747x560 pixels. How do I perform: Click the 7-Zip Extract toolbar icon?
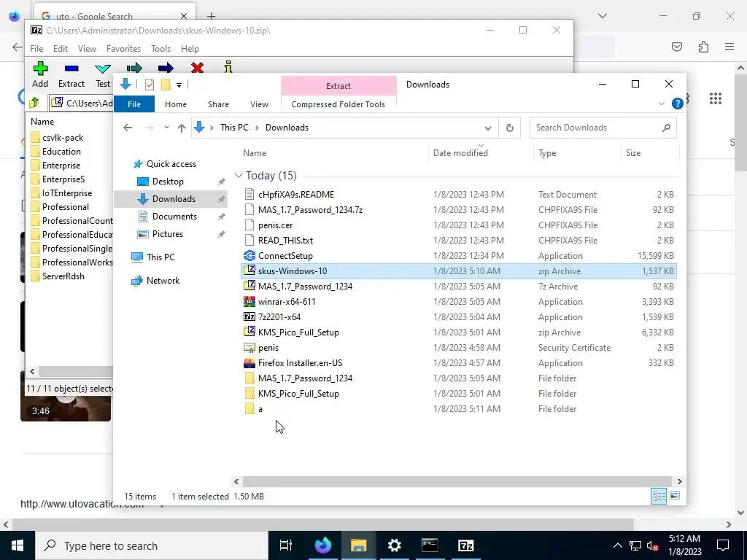[x=71, y=69]
